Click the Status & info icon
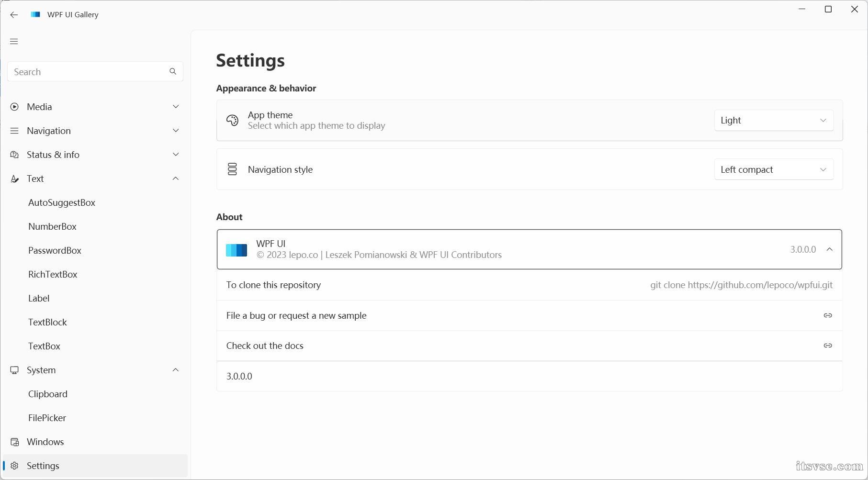The width and height of the screenshot is (868, 480). (14, 155)
